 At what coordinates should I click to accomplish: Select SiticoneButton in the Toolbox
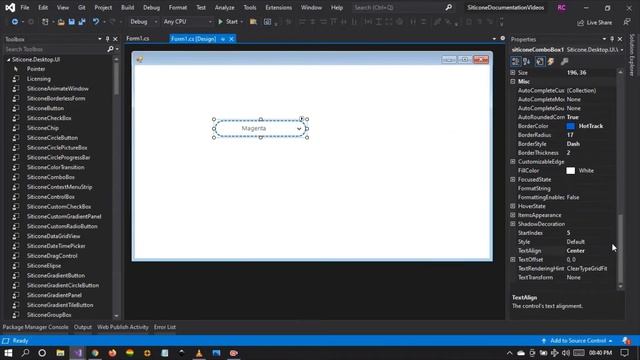(45, 109)
